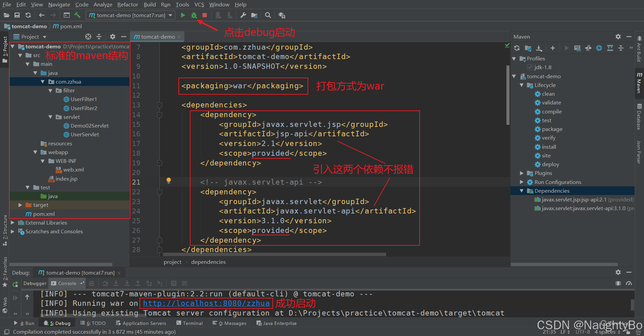Open project settings with wrench icon

[243, 15]
